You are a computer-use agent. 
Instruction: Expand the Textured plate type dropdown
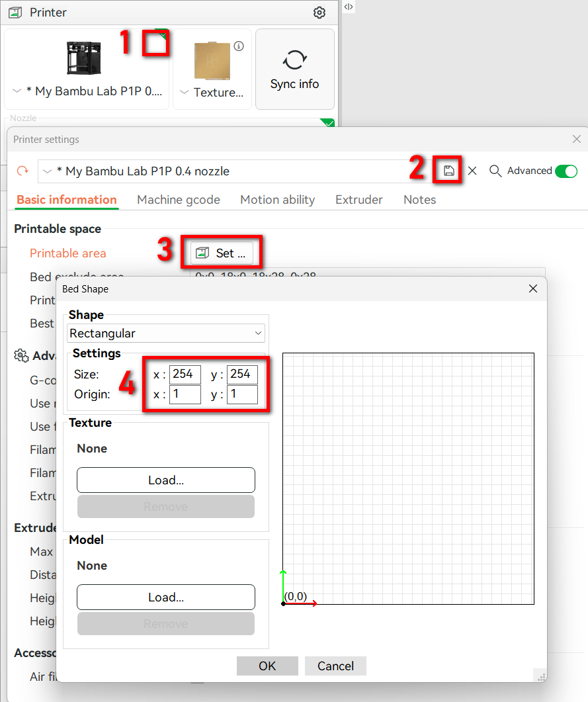point(185,93)
